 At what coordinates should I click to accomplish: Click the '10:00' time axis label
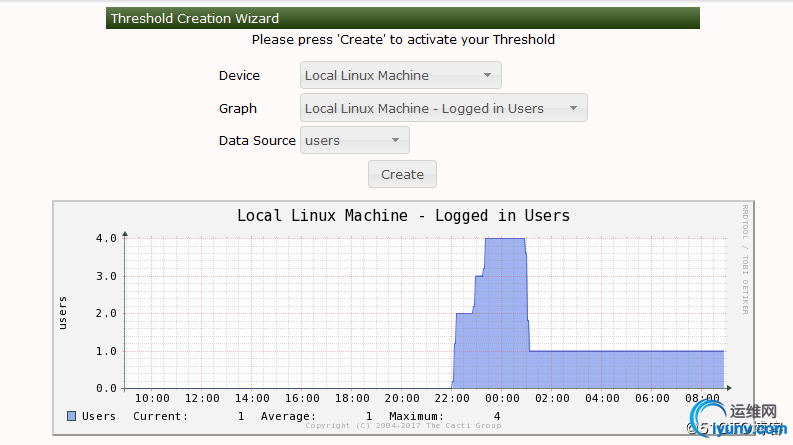click(152, 398)
